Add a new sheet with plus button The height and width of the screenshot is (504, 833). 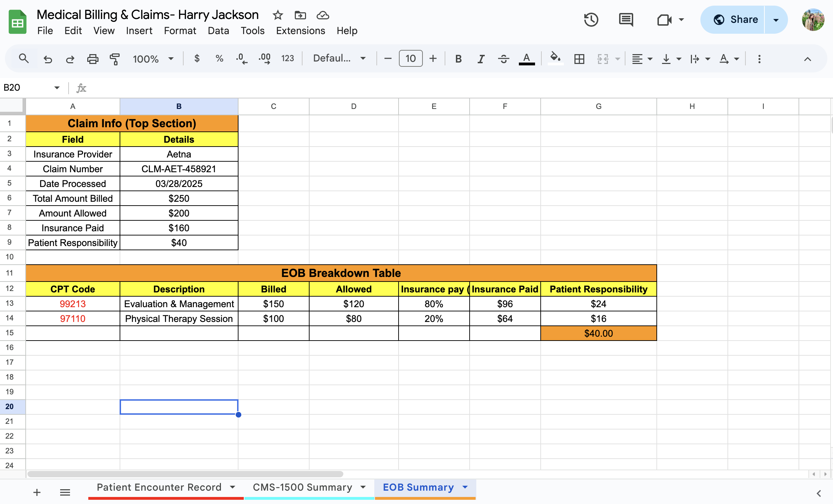37,492
